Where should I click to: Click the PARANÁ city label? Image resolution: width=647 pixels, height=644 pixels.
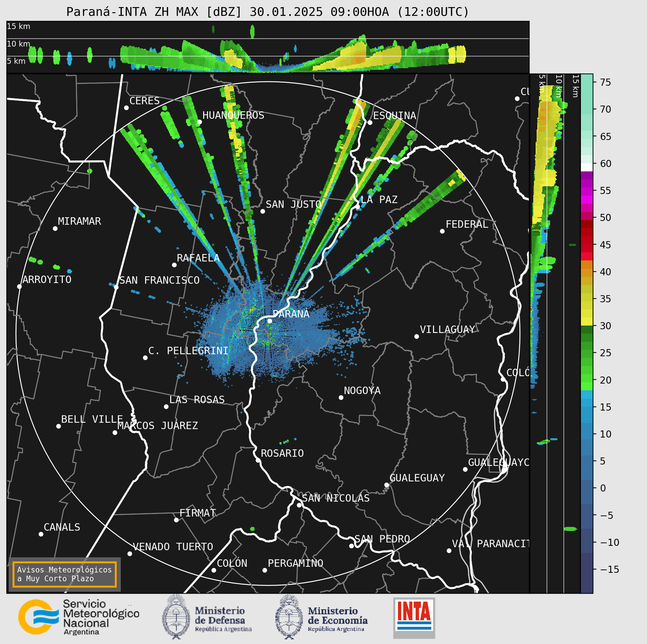click(x=291, y=314)
